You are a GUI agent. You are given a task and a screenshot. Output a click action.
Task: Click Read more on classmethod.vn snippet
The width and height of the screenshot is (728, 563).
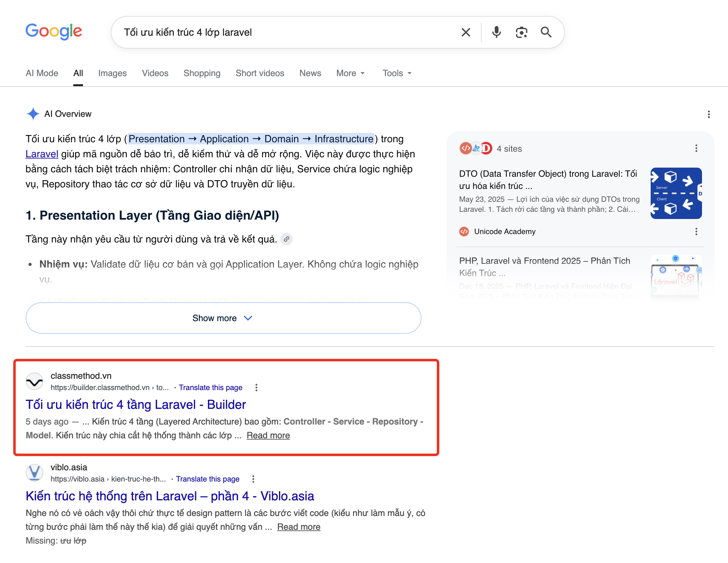[x=268, y=435]
